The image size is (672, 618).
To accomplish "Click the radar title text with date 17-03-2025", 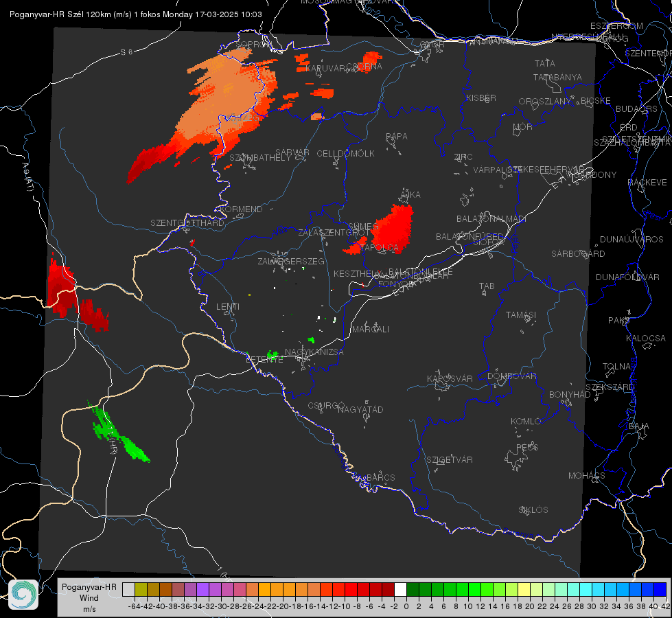I will tap(135, 14).
